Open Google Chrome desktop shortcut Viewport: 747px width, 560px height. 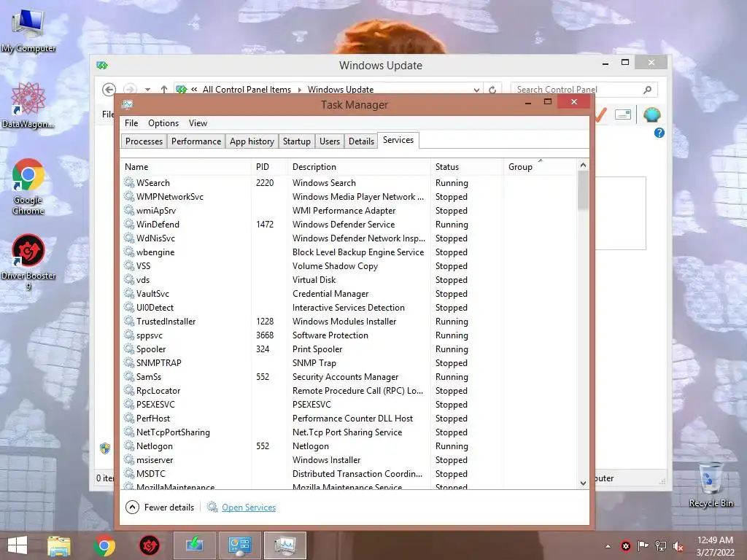(28, 187)
